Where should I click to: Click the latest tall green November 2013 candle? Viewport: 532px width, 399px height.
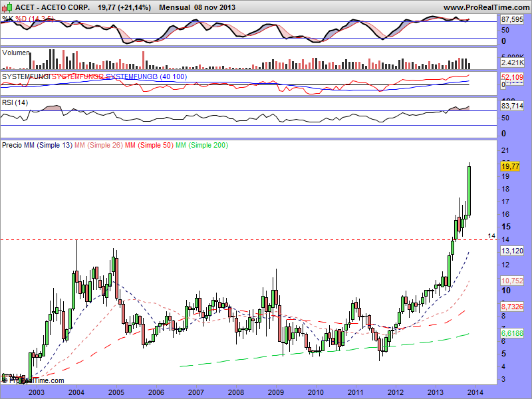pyautogui.click(x=469, y=191)
